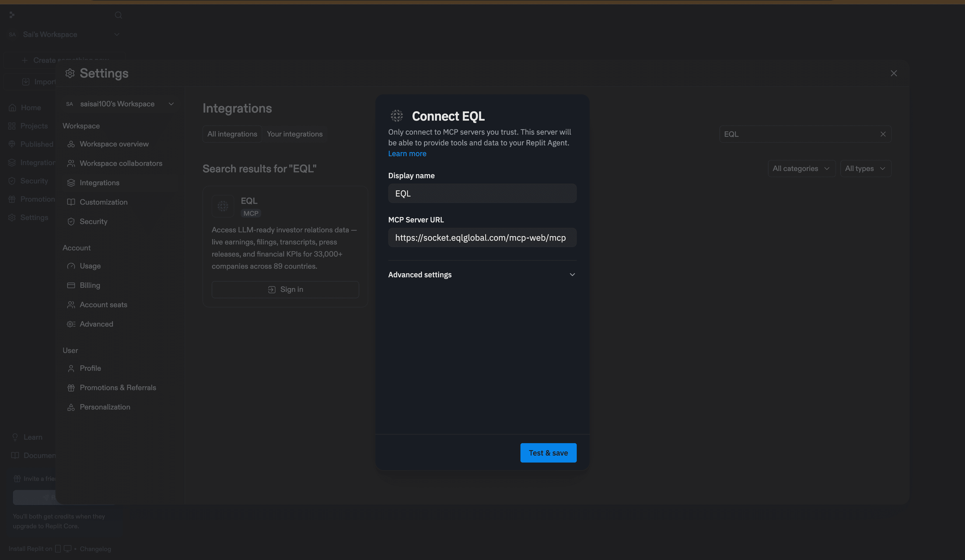The width and height of the screenshot is (965, 560).
Task: Click the Home house icon
Action: pos(12,108)
